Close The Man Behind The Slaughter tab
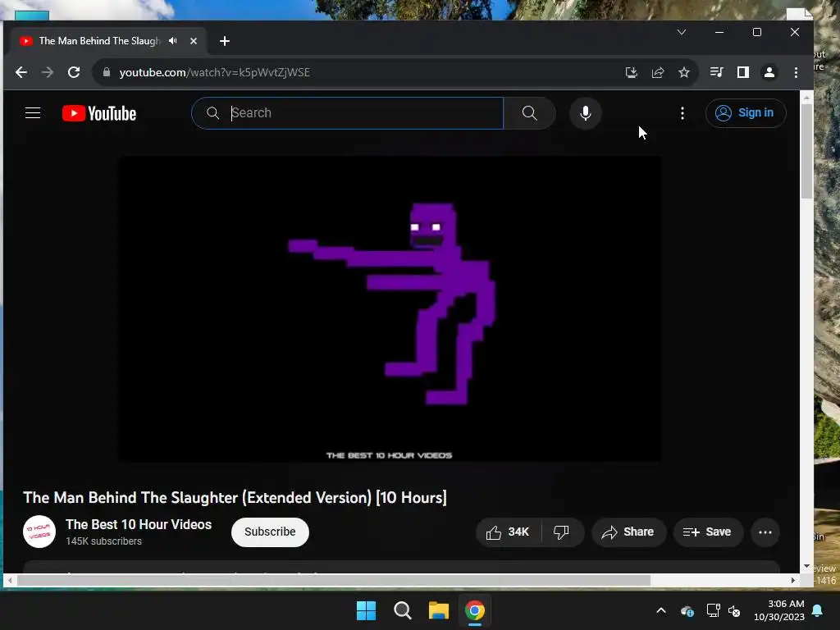The width and height of the screenshot is (840, 630). 194,41
